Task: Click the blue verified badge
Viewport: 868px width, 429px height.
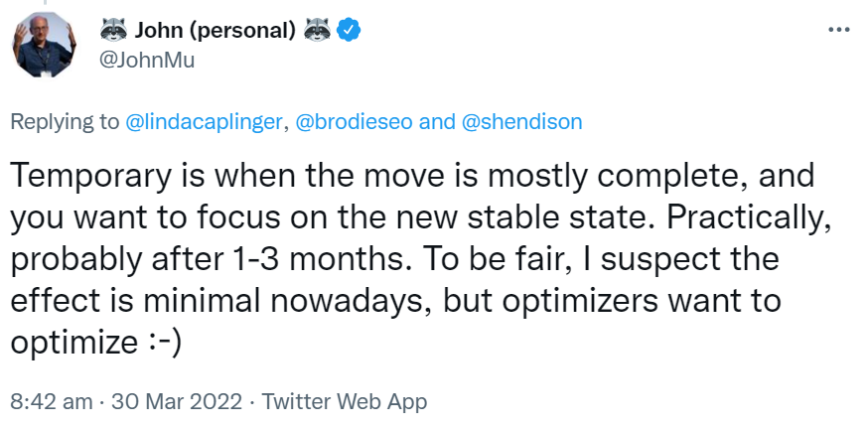Action: click(x=348, y=31)
